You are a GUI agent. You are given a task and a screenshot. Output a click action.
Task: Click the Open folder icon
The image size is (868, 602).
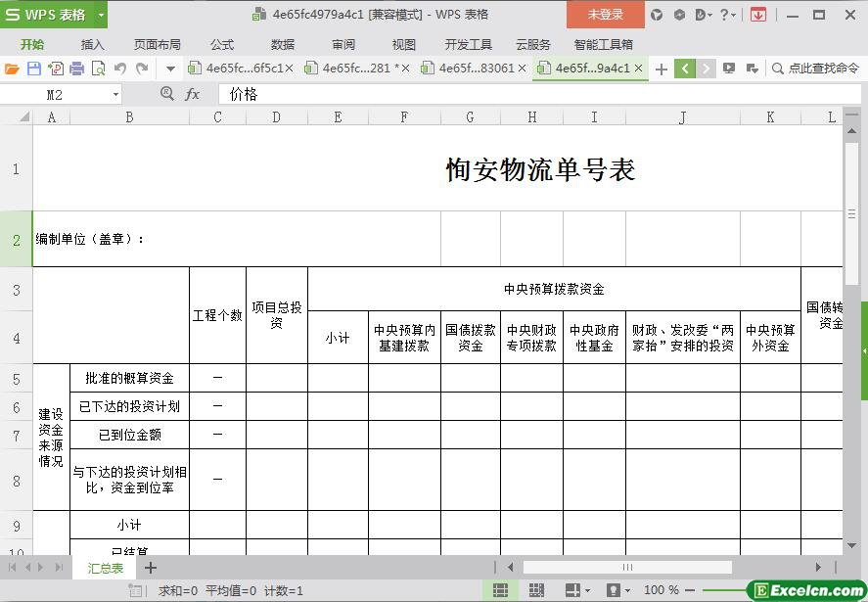tap(12, 69)
